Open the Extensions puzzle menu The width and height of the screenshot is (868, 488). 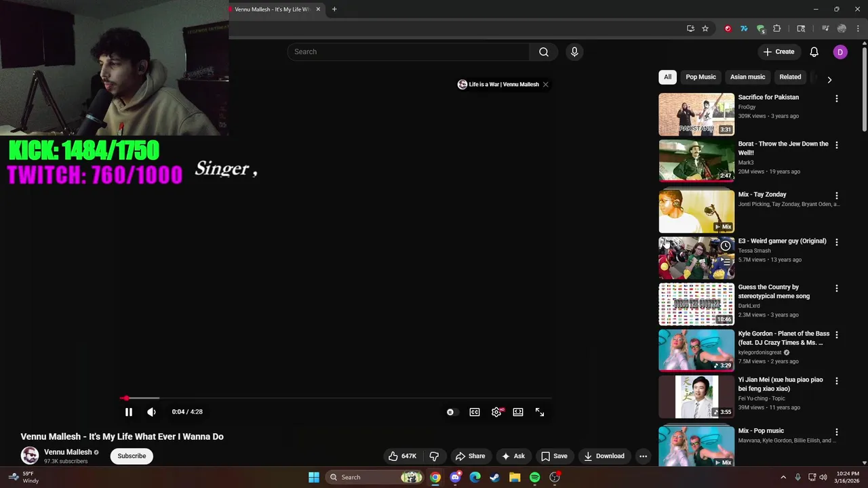click(x=777, y=28)
